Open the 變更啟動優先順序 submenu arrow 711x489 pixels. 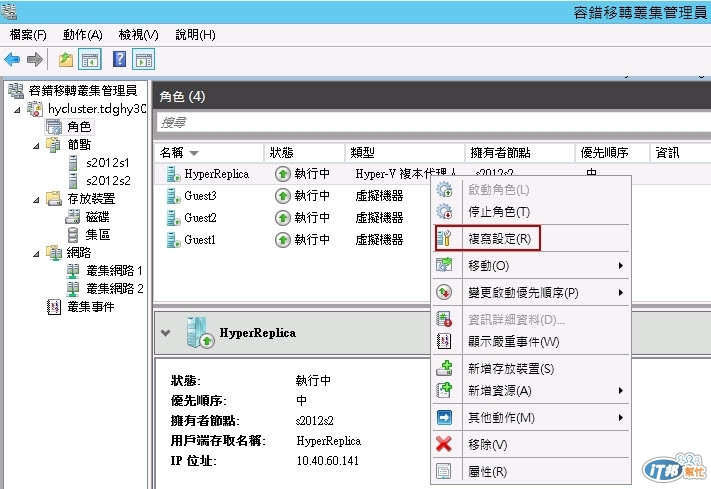[x=621, y=293]
